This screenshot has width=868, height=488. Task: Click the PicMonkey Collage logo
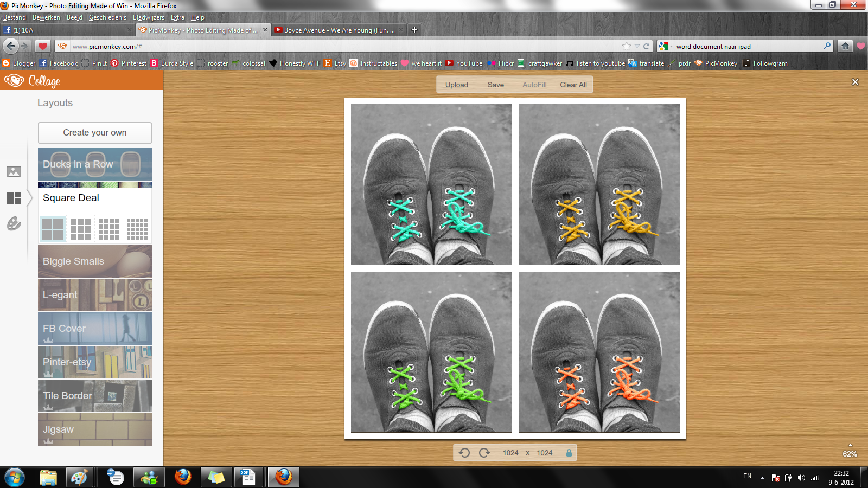32,81
